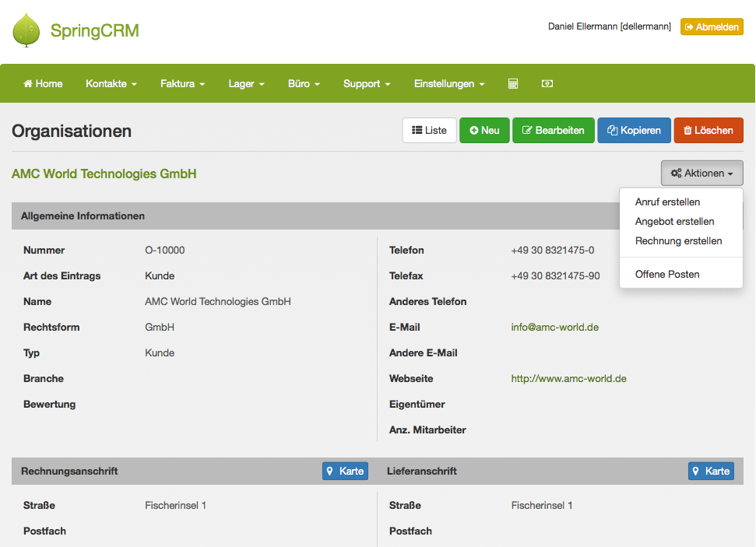The width and height of the screenshot is (756, 547).
Task: Click the Branche field label
Action: click(44, 379)
